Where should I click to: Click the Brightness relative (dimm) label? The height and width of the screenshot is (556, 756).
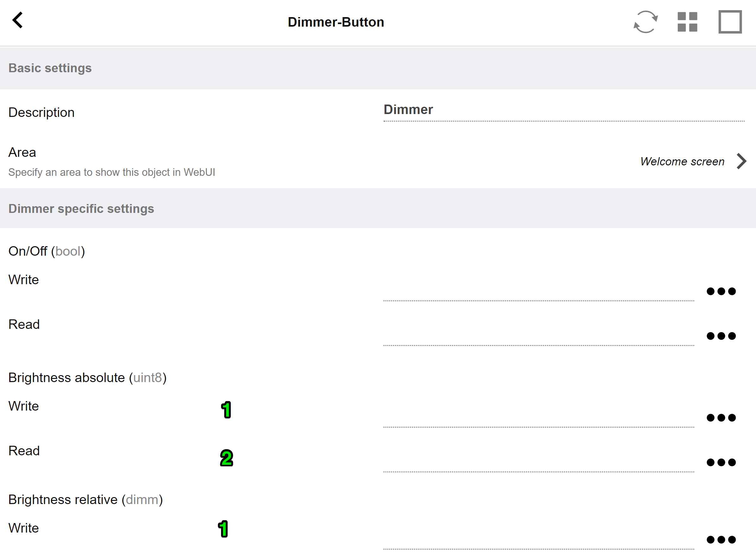86,500
